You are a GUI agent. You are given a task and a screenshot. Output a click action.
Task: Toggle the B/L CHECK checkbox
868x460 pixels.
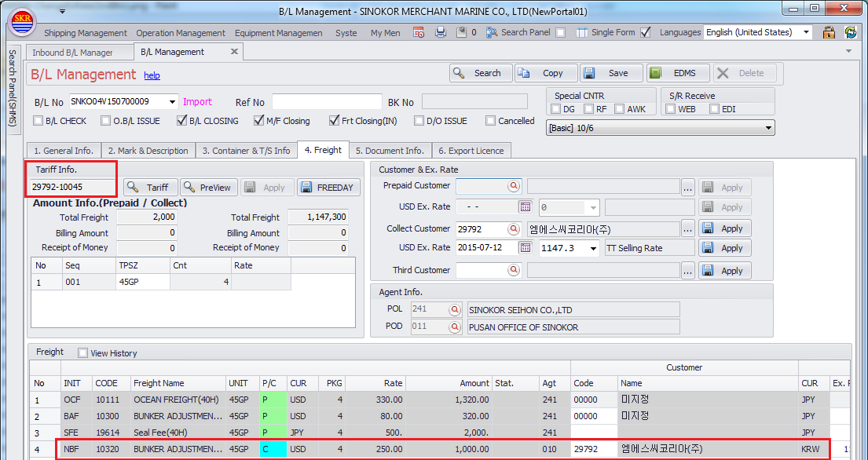pyautogui.click(x=38, y=121)
